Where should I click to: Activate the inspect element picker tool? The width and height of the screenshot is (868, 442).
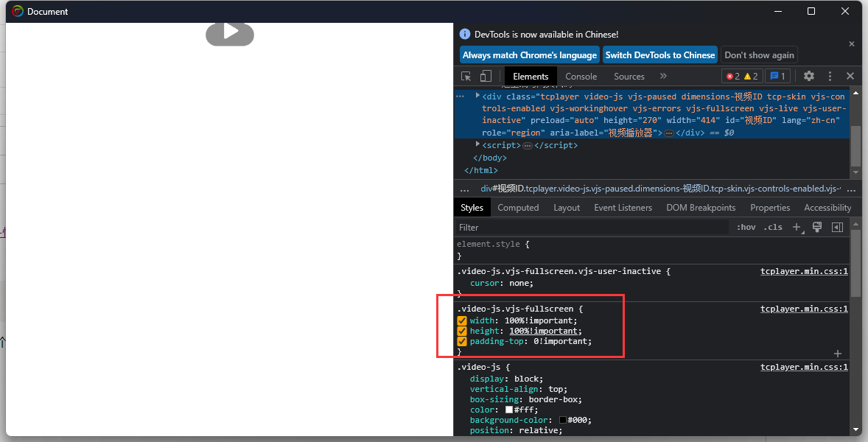coord(466,77)
